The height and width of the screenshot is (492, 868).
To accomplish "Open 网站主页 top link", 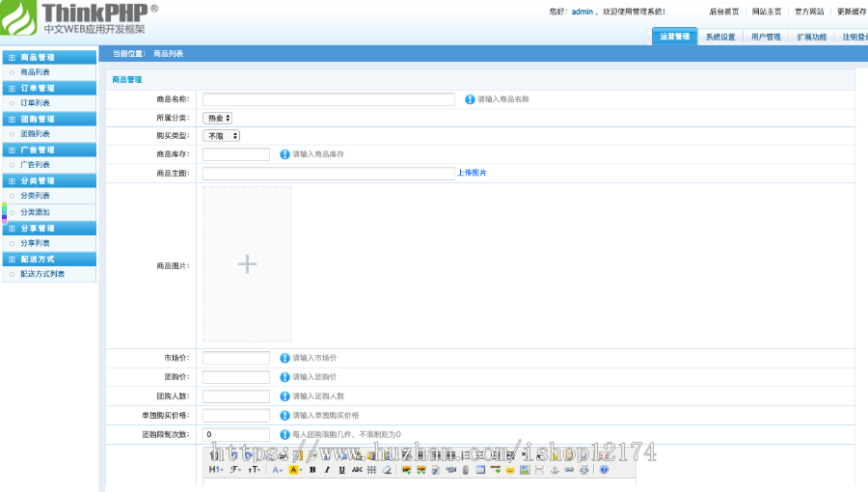I will tap(767, 12).
